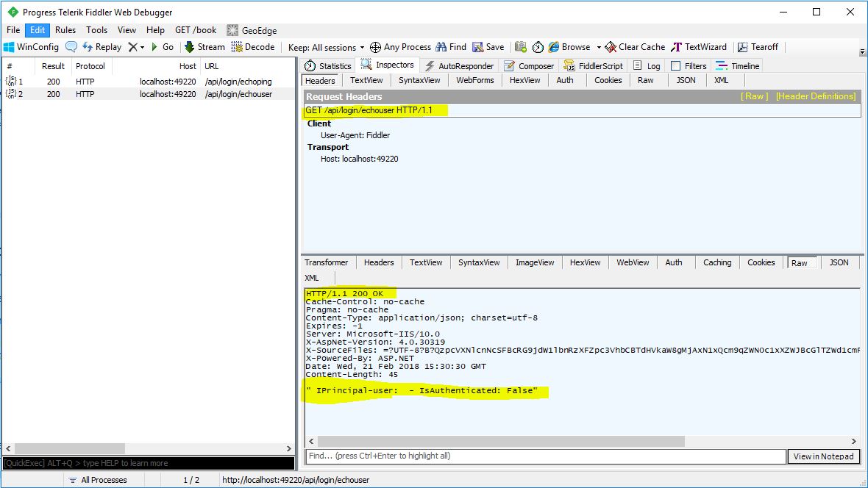Image resolution: width=868 pixels, height=488 pixels.
Task: Click the toolbar overflow arrow
Action: [x=862, y=51]
